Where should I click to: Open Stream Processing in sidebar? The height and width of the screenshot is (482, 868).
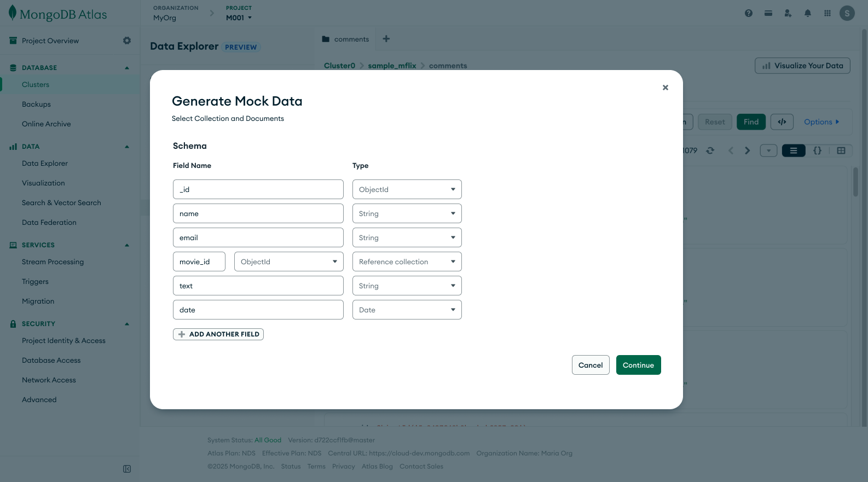53,262
